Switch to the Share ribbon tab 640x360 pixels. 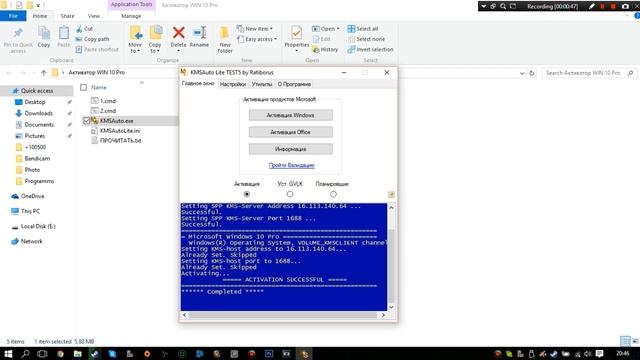67,16
